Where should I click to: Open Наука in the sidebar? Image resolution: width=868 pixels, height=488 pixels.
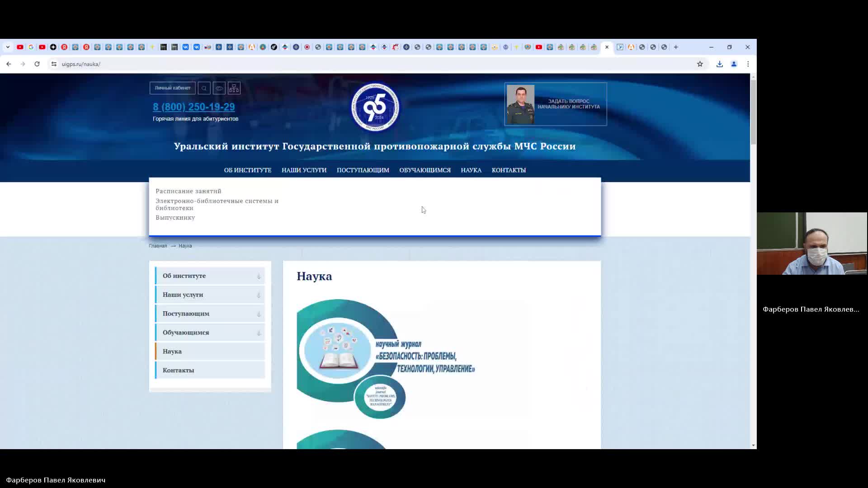tap(210, 352)
